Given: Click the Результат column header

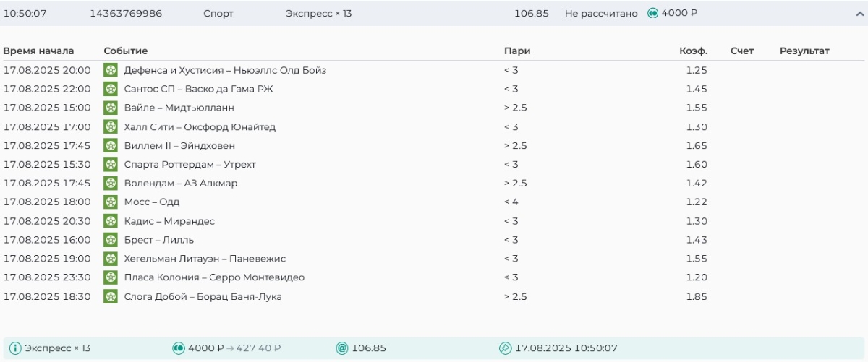Looking at the screenshot, I should tap(804, 51).
